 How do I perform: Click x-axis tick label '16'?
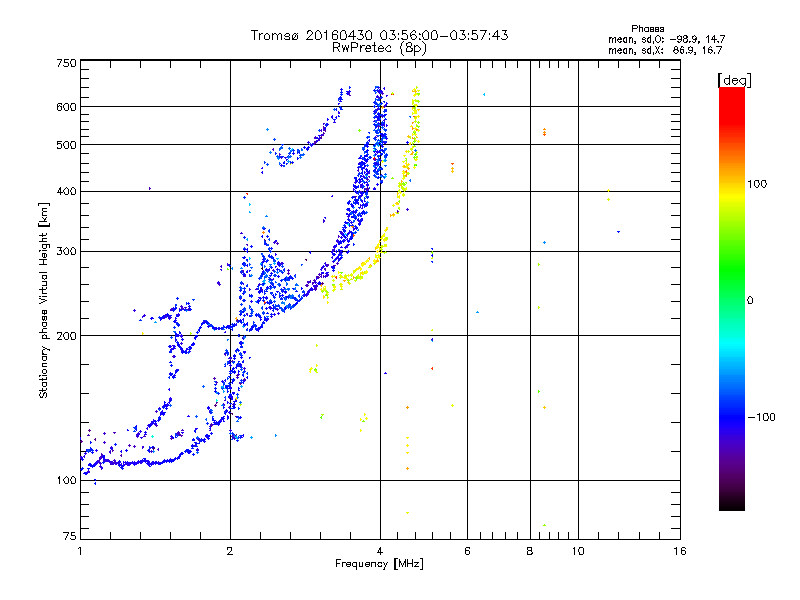click(680, 551)
